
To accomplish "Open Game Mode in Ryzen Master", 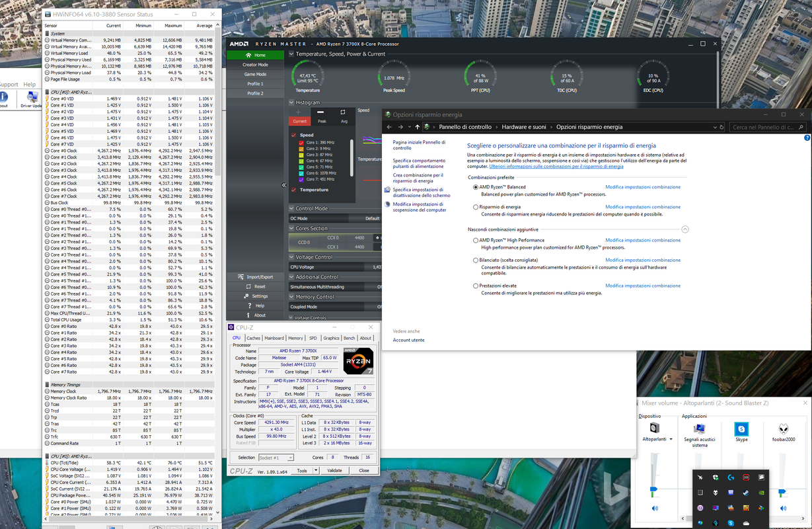I will point(255,74).
